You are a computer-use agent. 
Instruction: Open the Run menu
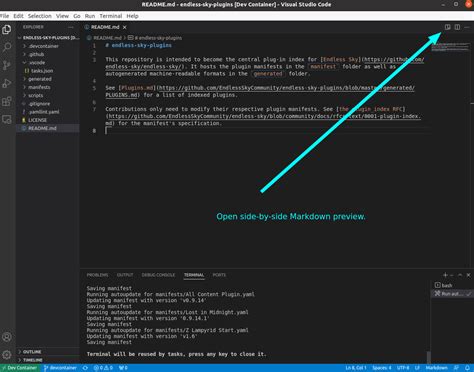(x=90, y=16)
